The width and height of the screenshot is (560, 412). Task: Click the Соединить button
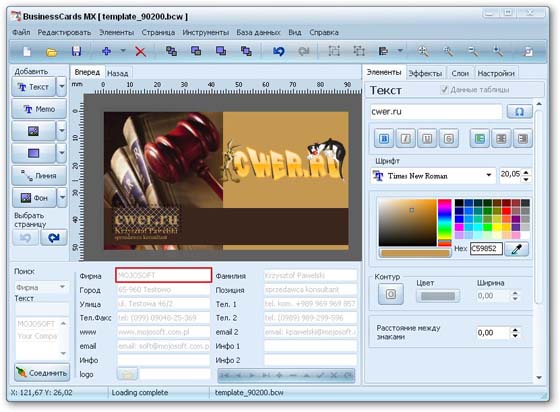(x=42, y=373)
